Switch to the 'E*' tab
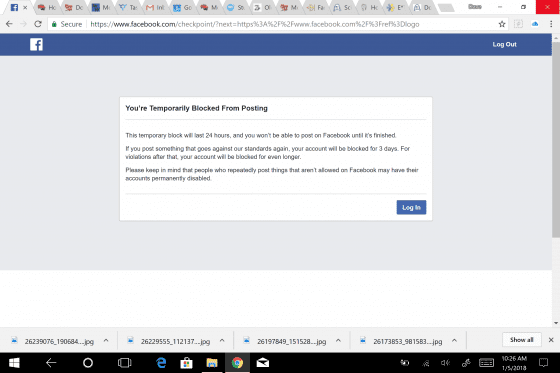560x373 pixels. [396, 8]
